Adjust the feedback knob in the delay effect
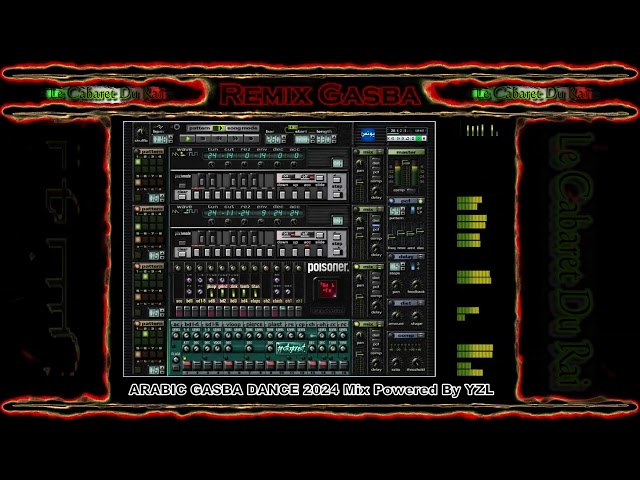The image size is (640, 480). coord(416,284)
